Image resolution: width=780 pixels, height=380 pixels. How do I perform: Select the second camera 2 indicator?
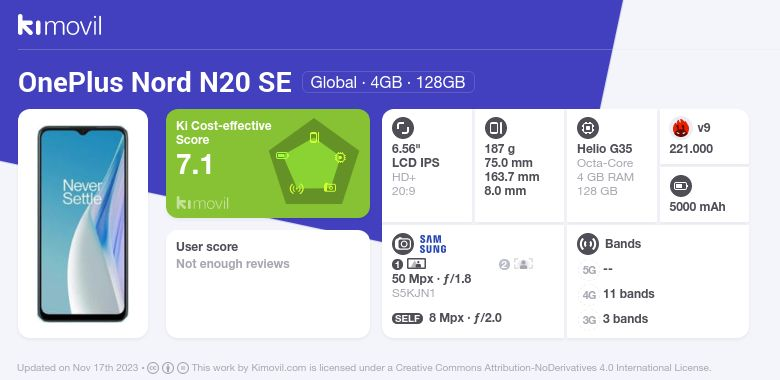coord(516,264)
